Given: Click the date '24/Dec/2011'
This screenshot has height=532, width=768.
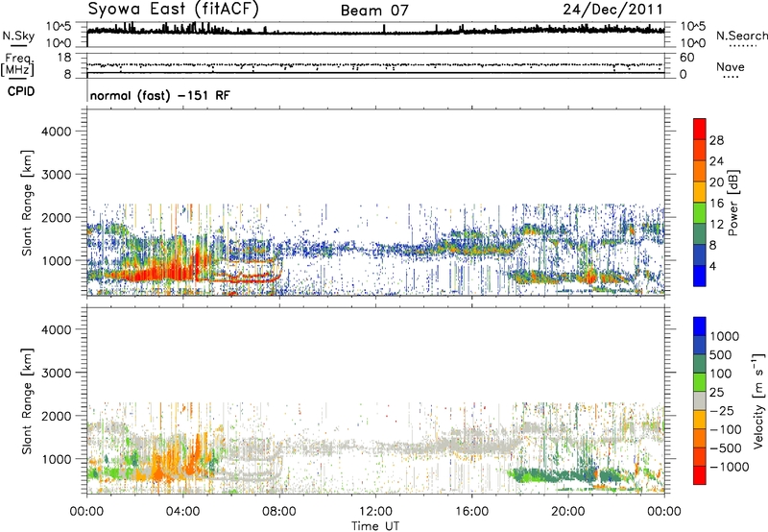Looking at the screenshot, I should (612, 9).
